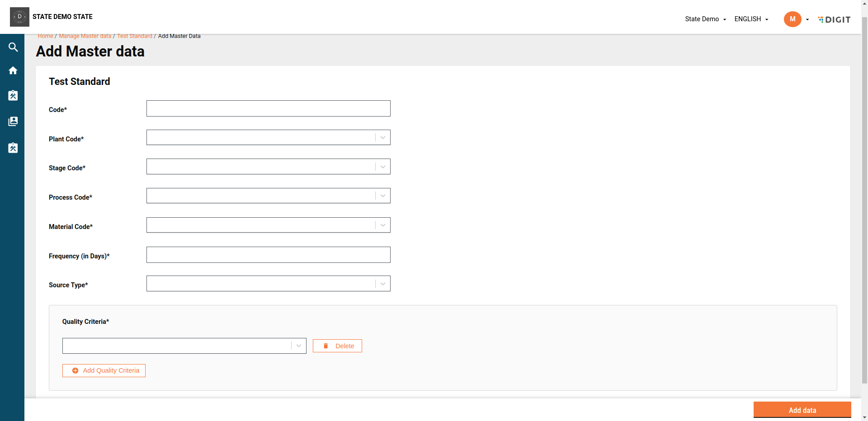Click the state logo icon at top left
868x421 pixels.
tap(19, 17)
